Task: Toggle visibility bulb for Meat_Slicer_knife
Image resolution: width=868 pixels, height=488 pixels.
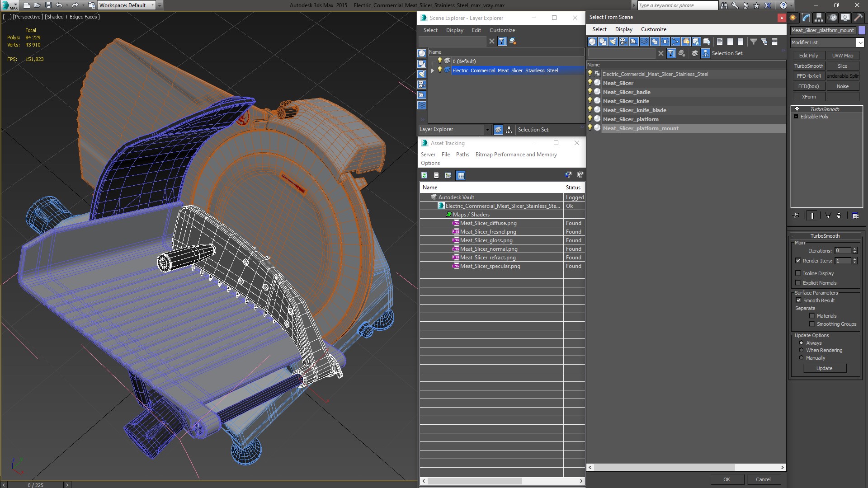Action: click(x=590, y=100)
